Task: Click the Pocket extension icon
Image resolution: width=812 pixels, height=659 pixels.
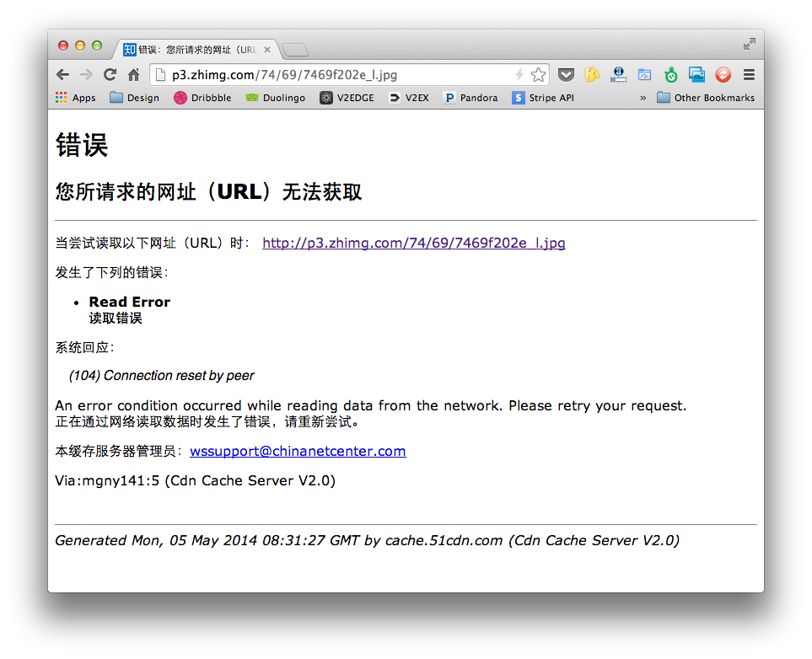Action: pyautogui.click(x=566, y=75)
